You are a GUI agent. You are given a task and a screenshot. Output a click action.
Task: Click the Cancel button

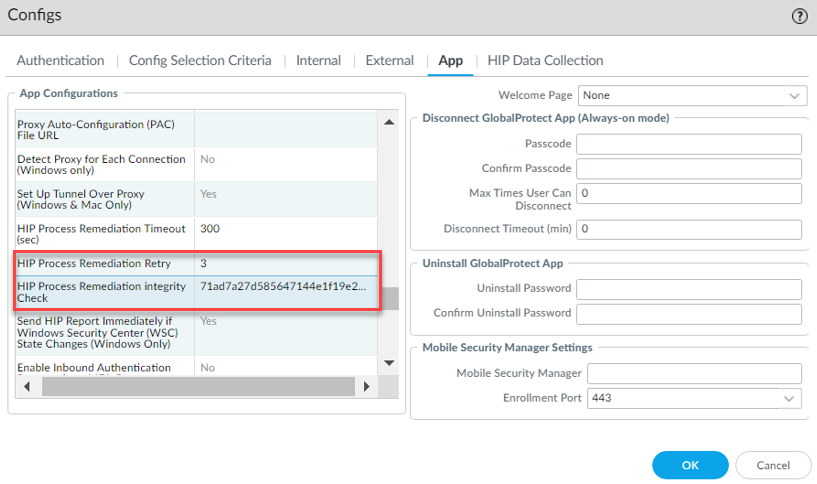pos(773,465)
